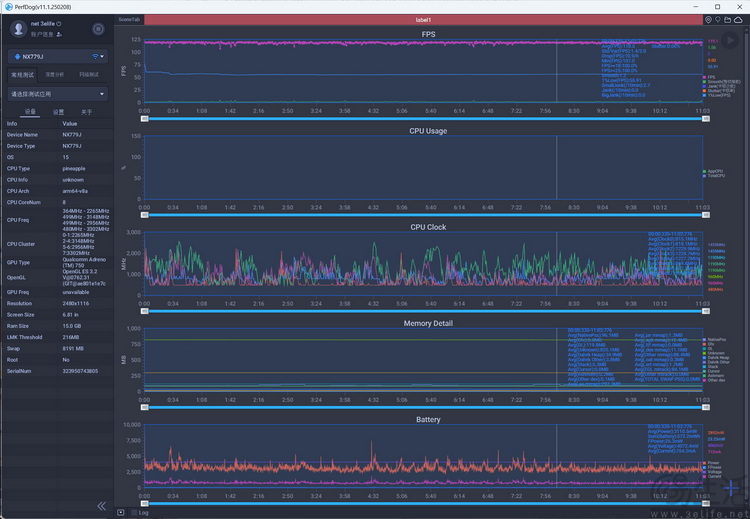Click the location pin icon in top bar
This screenshot has height=519, width=750.
click(708, 19)
